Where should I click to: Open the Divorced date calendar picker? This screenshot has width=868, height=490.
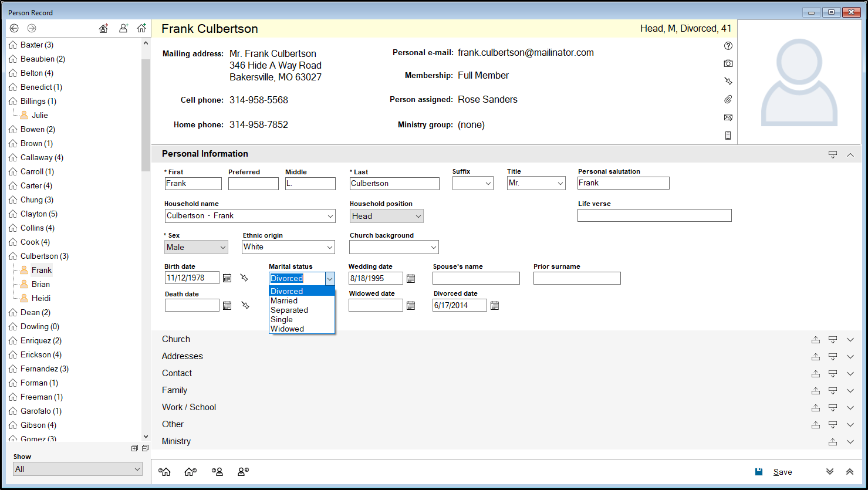click(x=495, y=306)
